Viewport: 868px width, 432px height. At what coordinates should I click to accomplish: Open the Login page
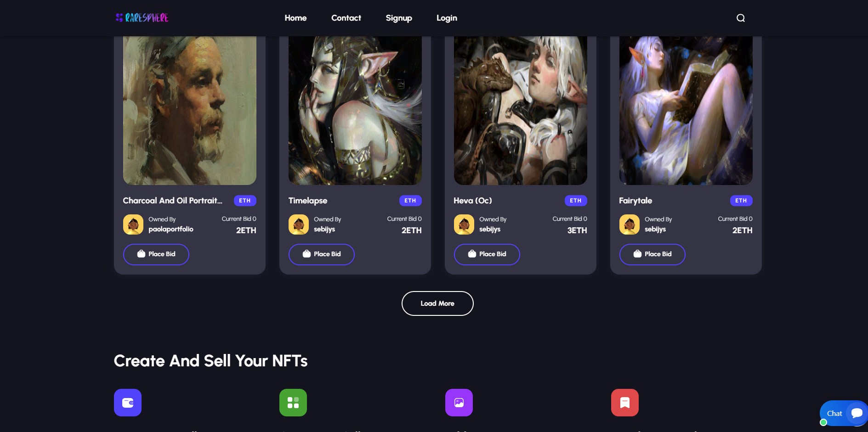[x=447, y=18]
